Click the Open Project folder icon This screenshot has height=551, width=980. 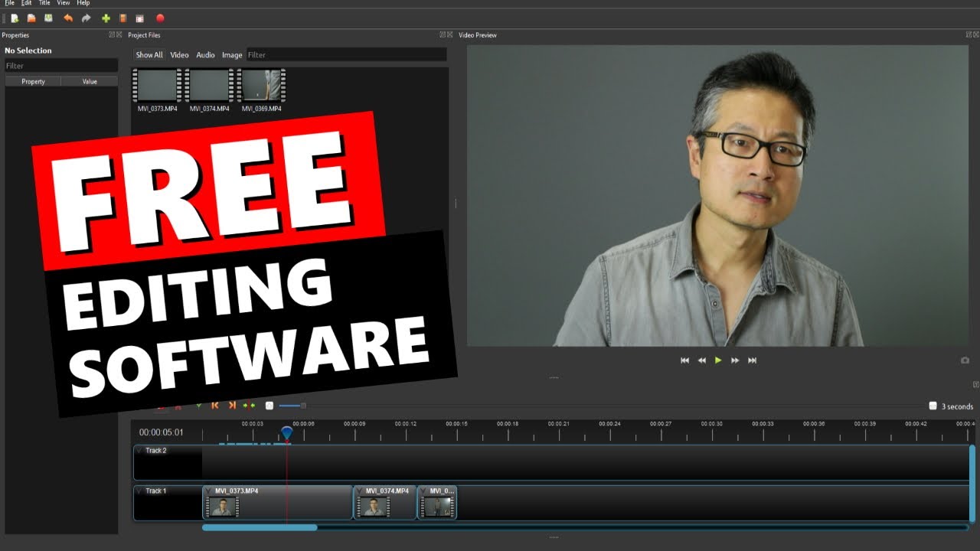point(31,18)
